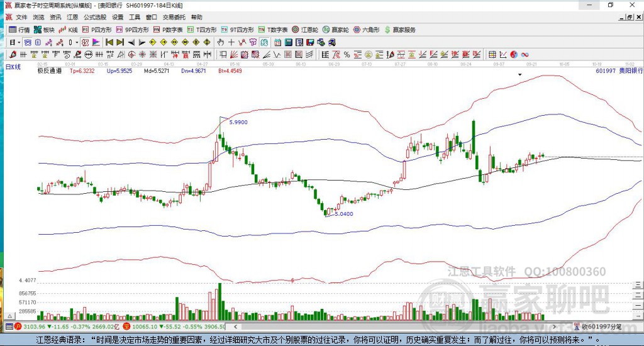644x346 pixels.
Task: Jump to first bar icon
Action: click(109, 42)
